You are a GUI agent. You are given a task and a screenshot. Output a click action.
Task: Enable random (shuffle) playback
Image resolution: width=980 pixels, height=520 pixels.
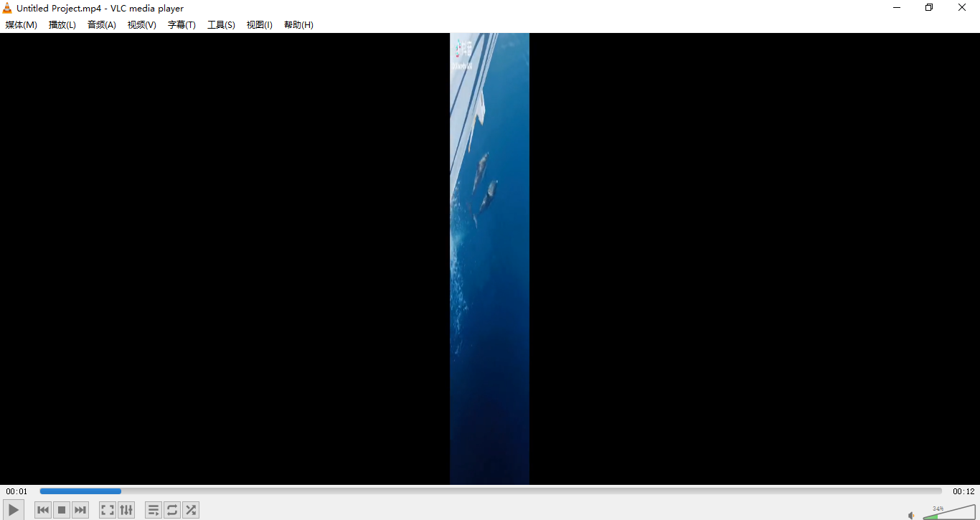click(x=190, y=509)
